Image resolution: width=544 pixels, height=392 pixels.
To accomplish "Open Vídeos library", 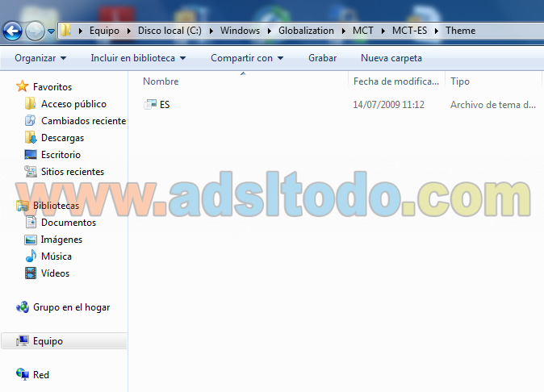I will click(x=55, y=273).
